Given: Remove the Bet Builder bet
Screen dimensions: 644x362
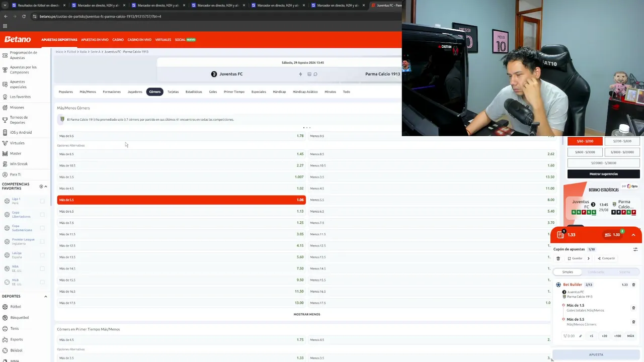Looking at the screenshot, I should click(633, 285).
